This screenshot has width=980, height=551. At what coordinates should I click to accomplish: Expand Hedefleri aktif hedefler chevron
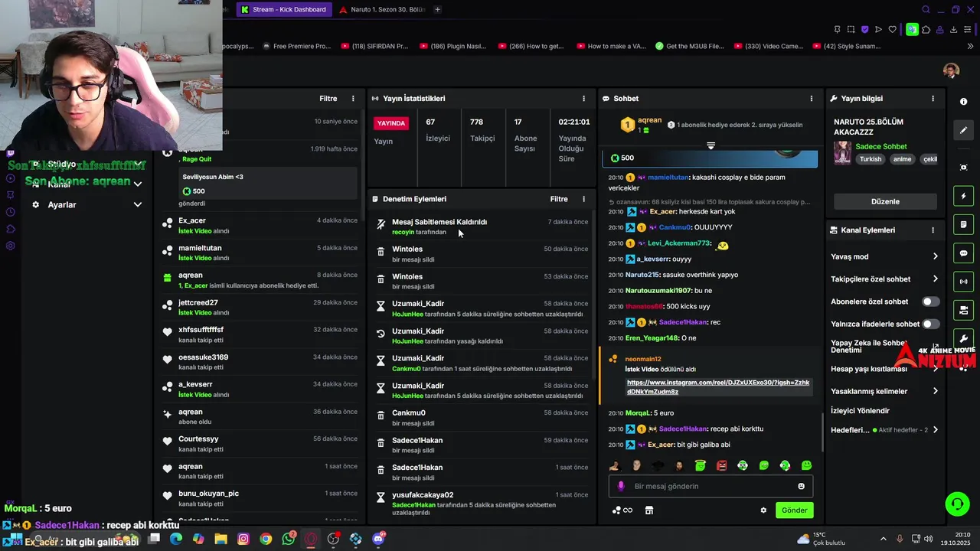[x=935, y=430]
